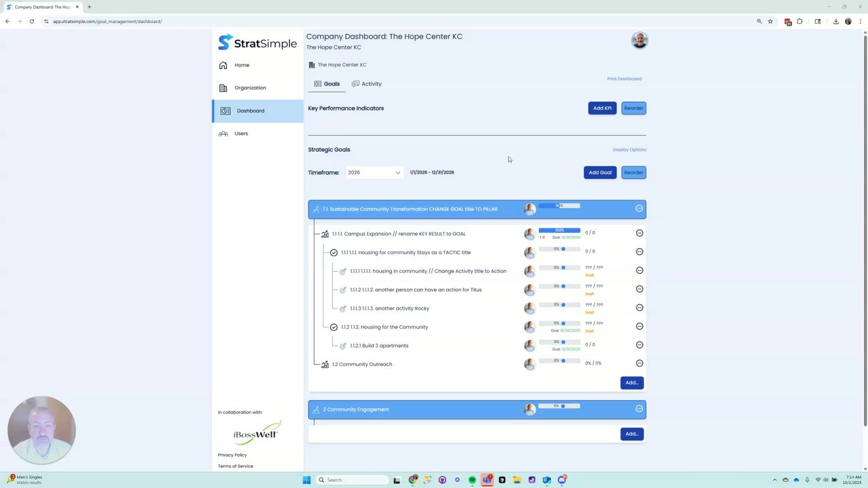Open options menu for Housing for the Community
The width and height of the screenshot is (868, 488).
[639, 326]
